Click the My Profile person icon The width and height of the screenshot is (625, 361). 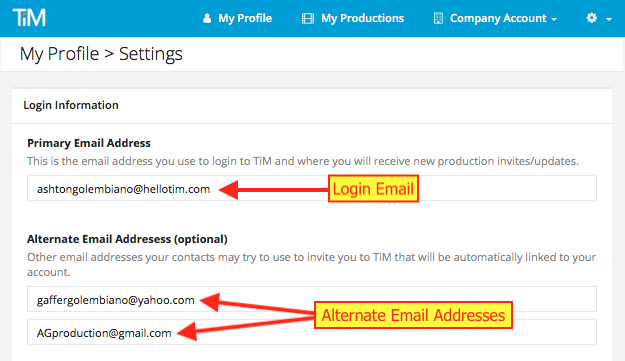207,18
